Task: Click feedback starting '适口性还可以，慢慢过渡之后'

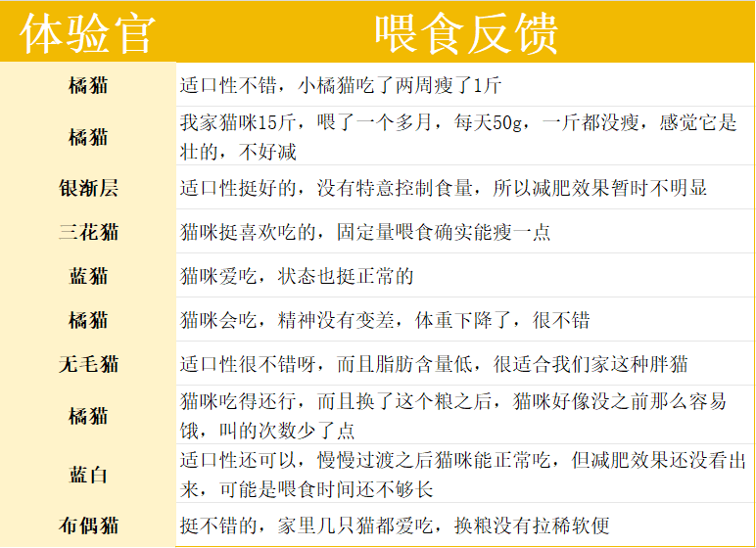Action: point(463,475)
